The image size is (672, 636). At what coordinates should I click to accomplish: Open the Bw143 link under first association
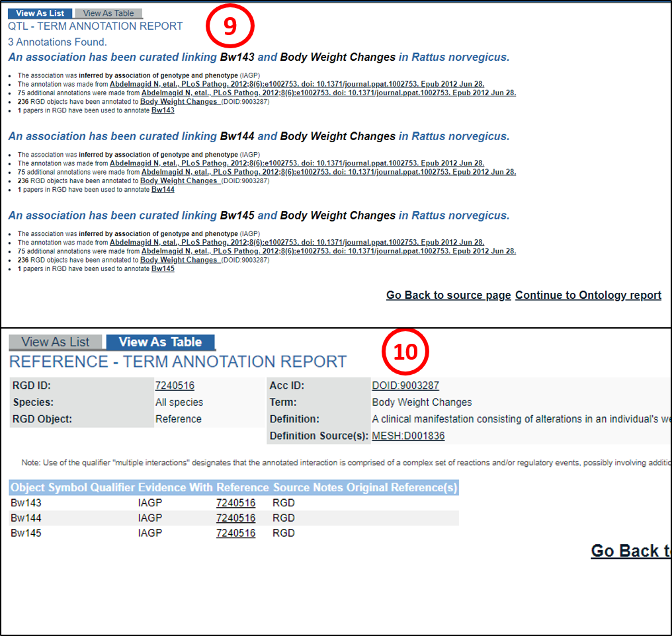point(163,110)
